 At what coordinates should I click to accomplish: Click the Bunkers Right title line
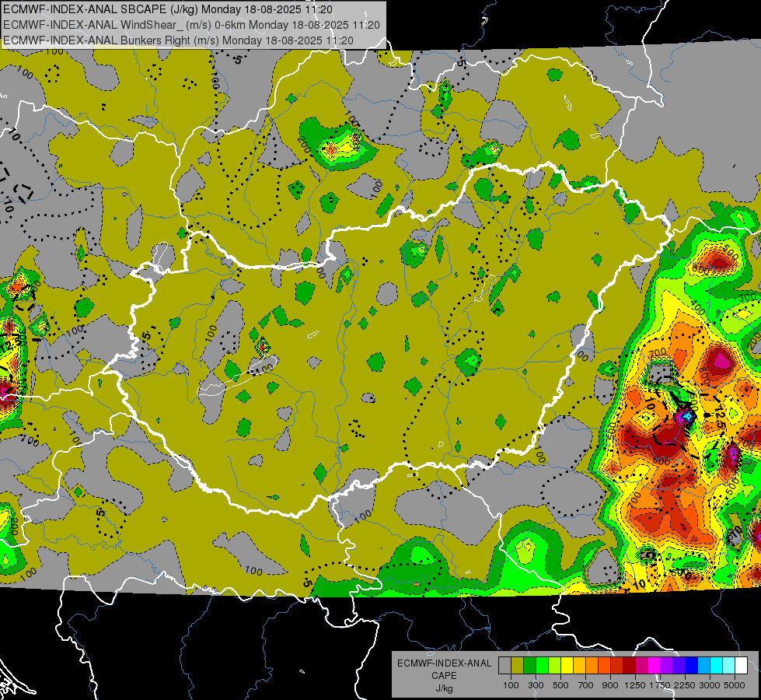click(178, 40)
